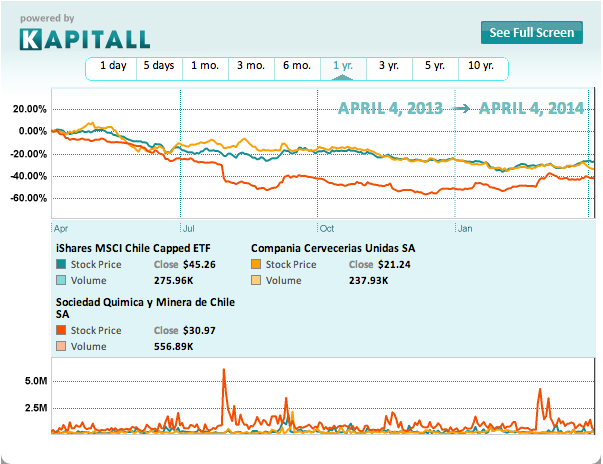This screenshot has height=464, width=603.
Task: Click the 20.00% axis label
Action: [30, 109]
